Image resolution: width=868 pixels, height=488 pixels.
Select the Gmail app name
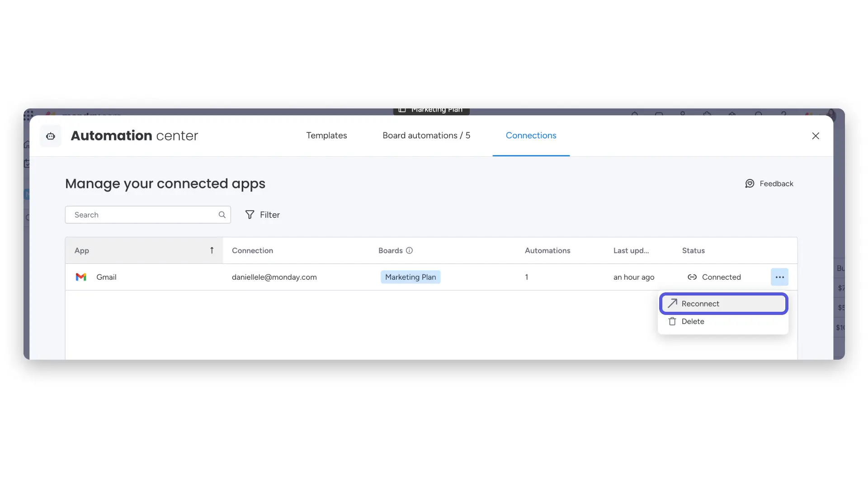106,277
